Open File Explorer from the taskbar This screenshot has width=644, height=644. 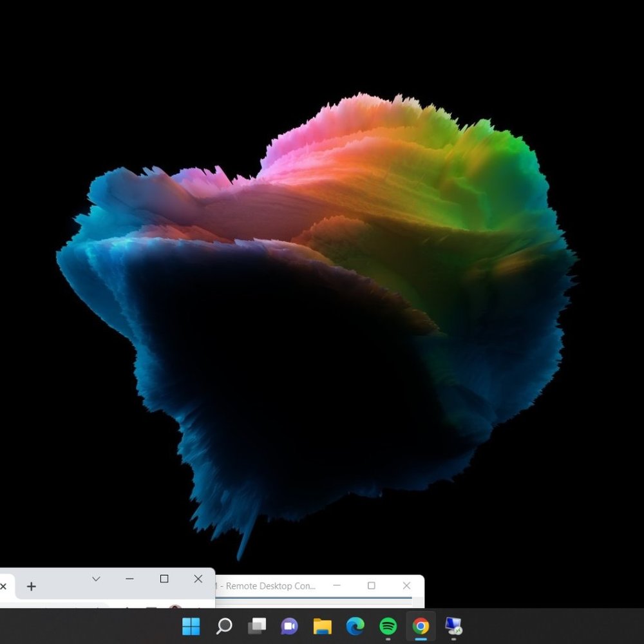[323, 626]
